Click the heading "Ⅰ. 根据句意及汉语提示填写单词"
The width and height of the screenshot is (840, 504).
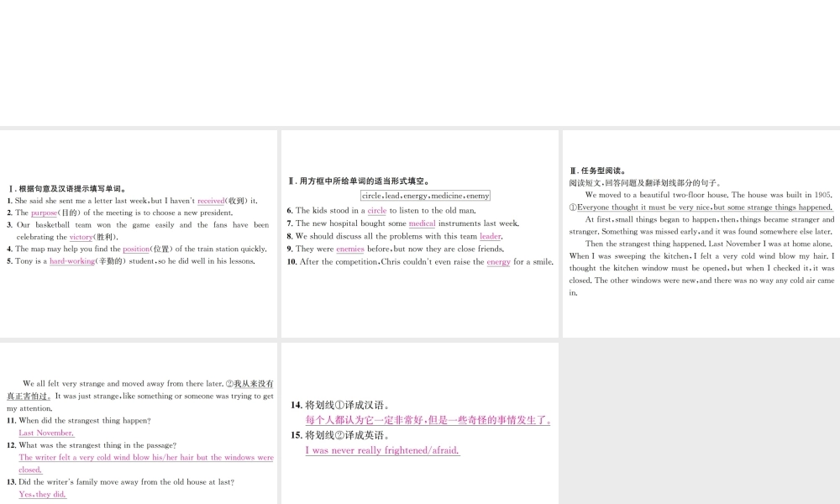[67, 189]
